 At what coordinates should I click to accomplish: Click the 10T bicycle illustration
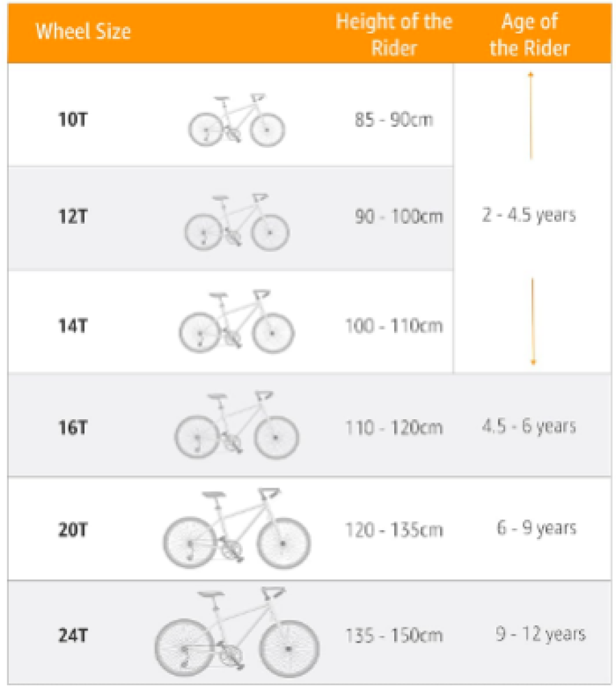pos(236,120)
